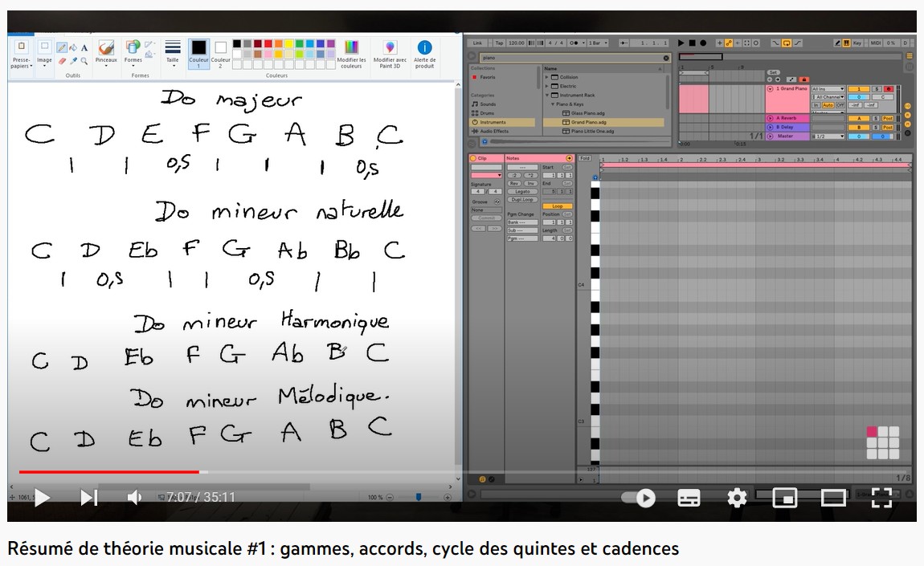Expand the Collision folder in browser

point(547,77)
